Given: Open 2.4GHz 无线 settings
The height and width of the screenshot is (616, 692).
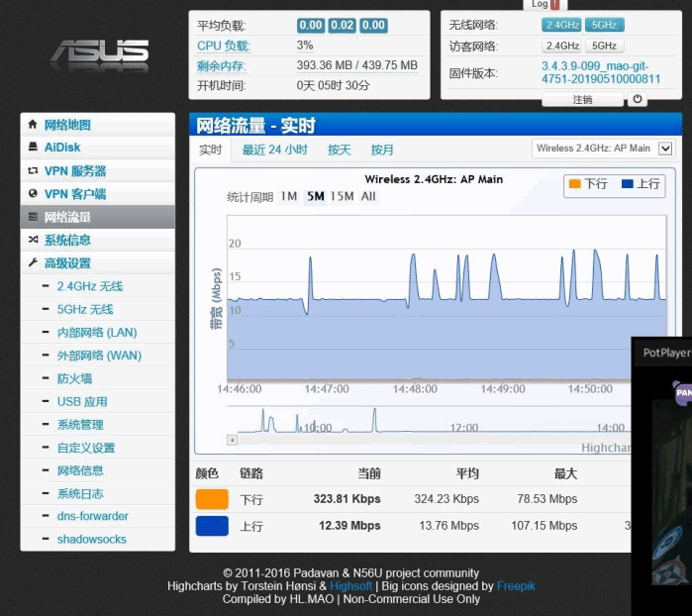Looking at the screenshot, I should click(x=98, y=286).
